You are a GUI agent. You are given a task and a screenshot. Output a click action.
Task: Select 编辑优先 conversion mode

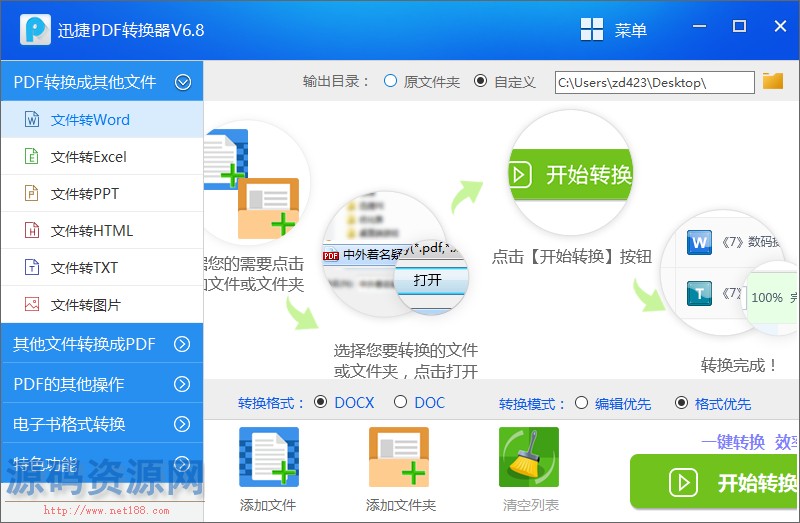581,403
